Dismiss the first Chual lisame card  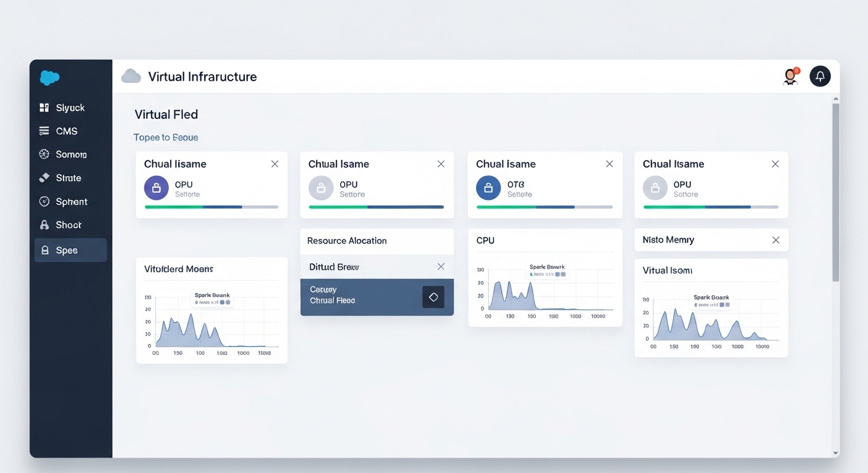(275, 164)
